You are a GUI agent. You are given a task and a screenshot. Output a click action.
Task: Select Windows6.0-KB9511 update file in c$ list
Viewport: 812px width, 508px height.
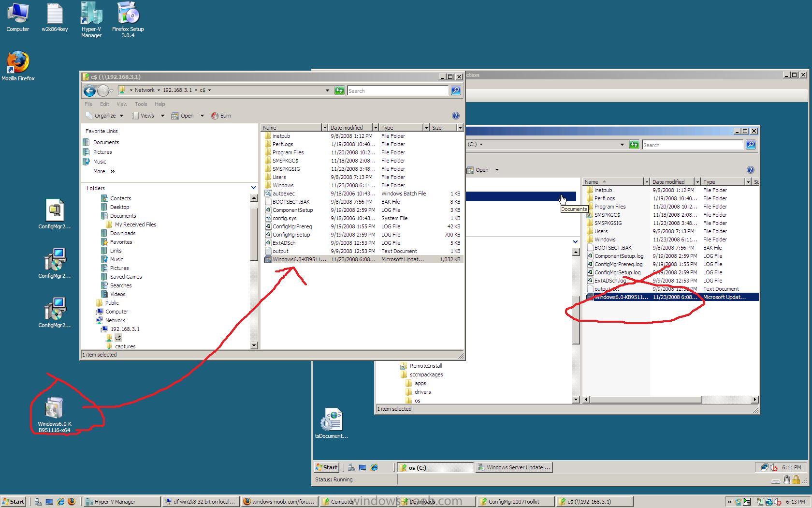tap(362, 259)
